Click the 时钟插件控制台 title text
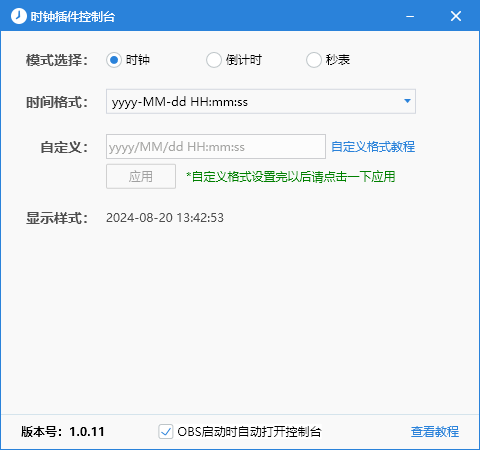This screenshot has width=480, height=450. point(73,16)
